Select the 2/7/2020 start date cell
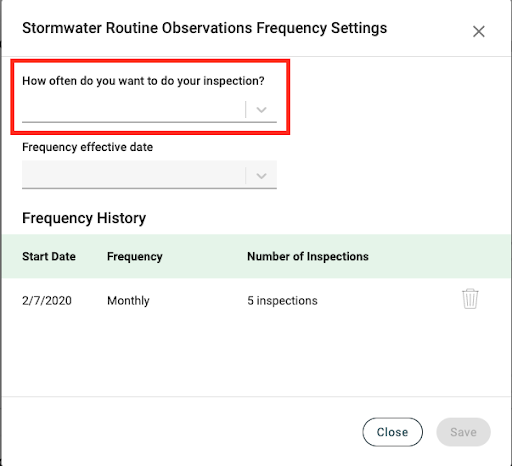Screen dimensions: 512x466 47,301
